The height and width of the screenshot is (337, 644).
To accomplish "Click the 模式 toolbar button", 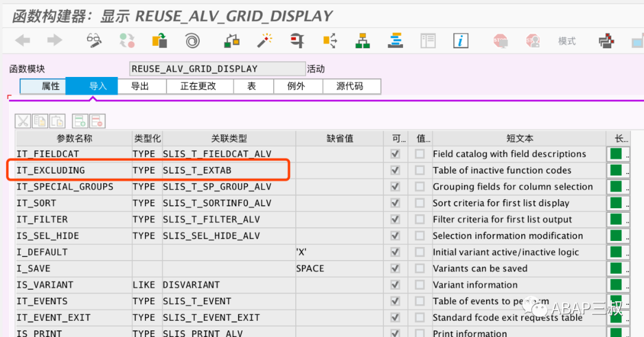I will (567, 41).
